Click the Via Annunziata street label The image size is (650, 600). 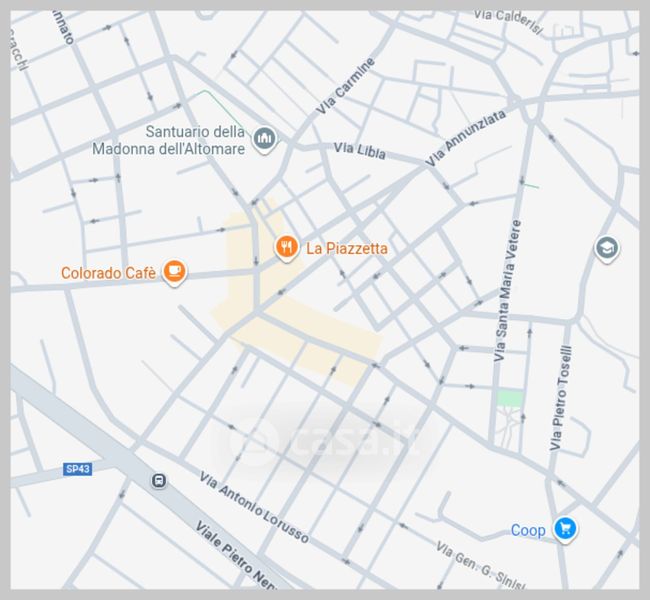click(466, 138)
